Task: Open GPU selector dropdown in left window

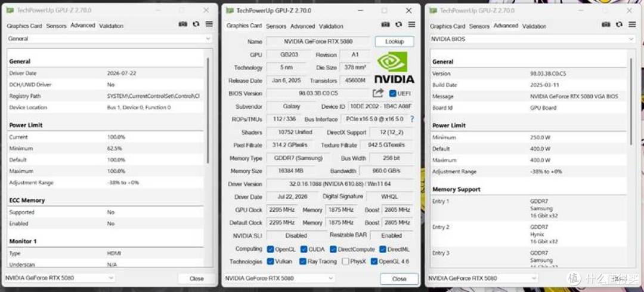Action: (60, 278)
